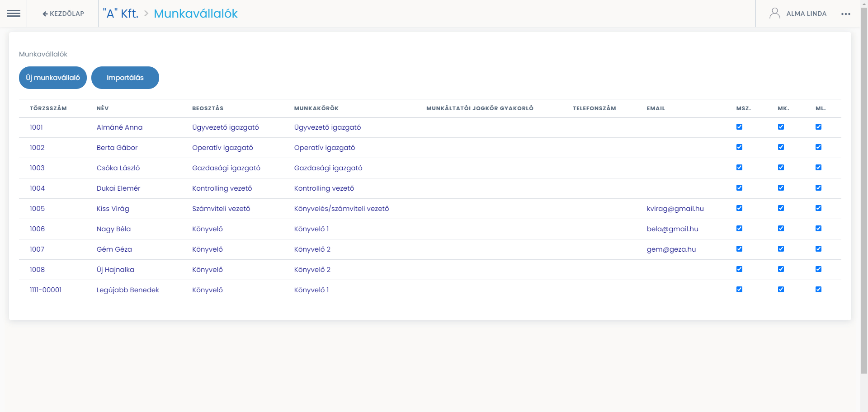Click the Név column header
Image resolution: width=868 pixels, height=412 pixels.
[x=103, y=108]
